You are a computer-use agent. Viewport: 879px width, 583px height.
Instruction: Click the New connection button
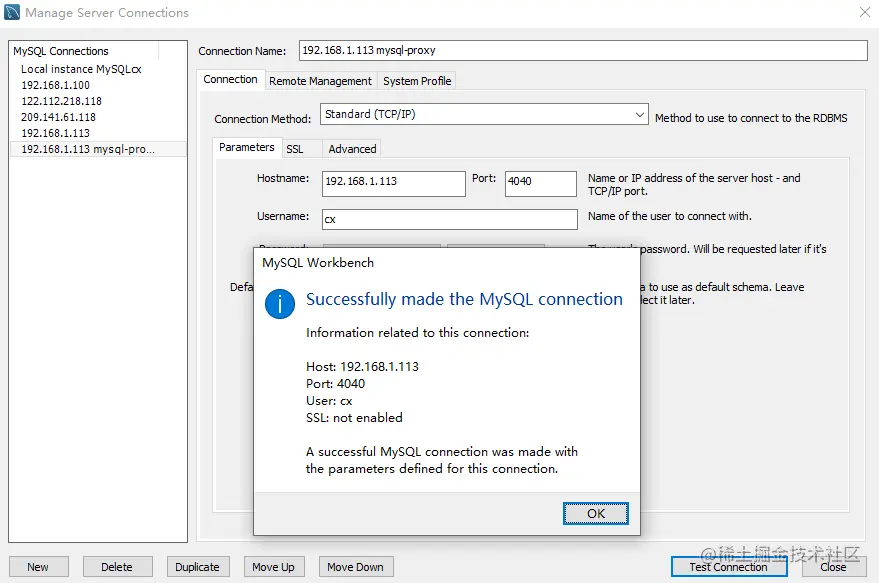point(39,567)
